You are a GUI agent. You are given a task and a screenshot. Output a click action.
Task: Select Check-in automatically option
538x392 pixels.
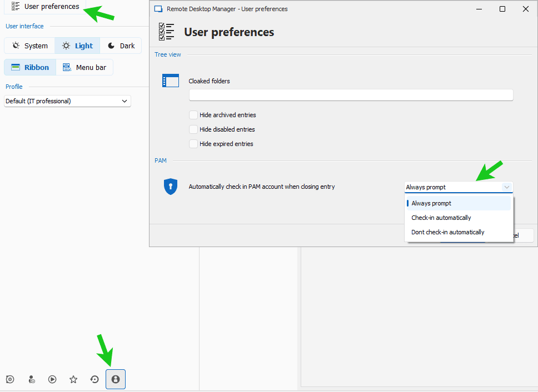coord(441,218)
